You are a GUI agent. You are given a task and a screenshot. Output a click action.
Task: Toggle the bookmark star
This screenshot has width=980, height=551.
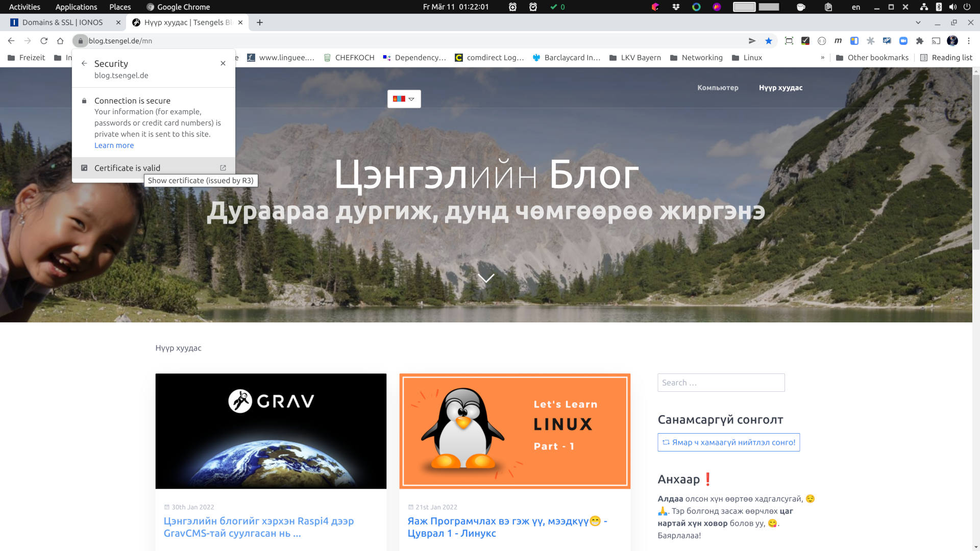tap(769, 41)
